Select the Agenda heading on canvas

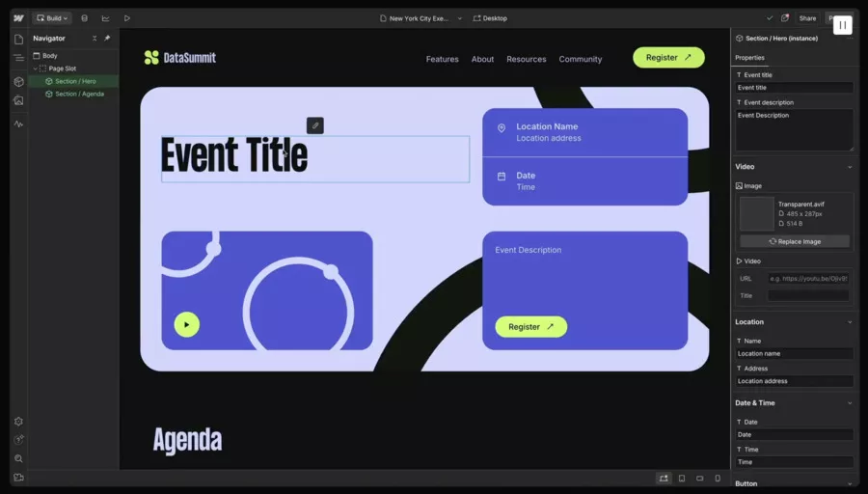(188, 441)
